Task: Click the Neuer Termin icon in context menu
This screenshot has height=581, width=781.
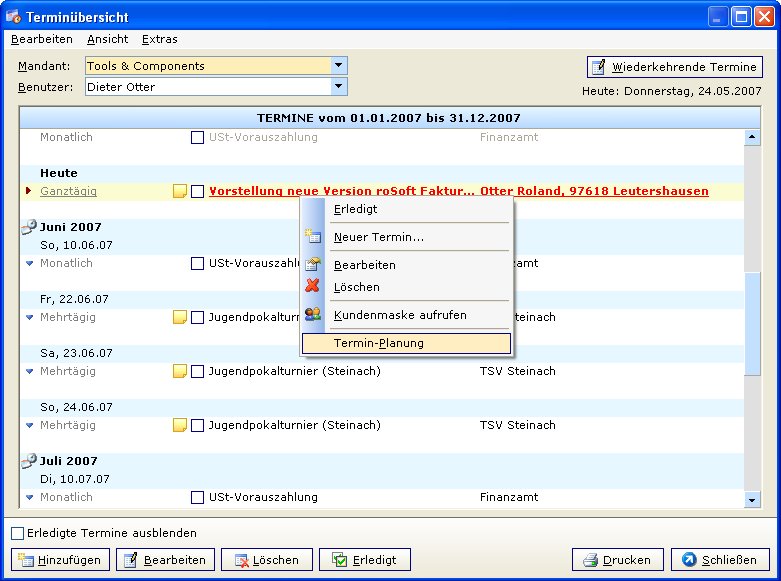Action: [313, 237]
